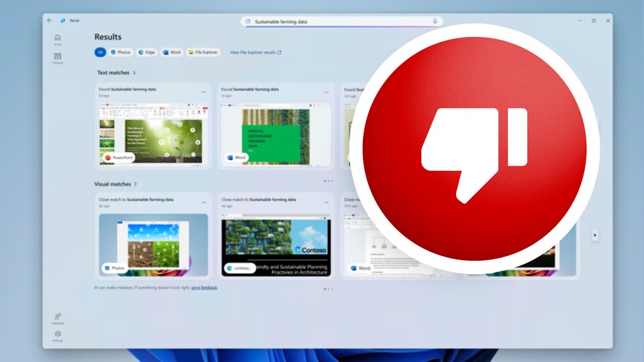Click the PowerPoint app badge on first result
Image resolution: width=644 pixels, height=362 pixels.
coord(118,158)
